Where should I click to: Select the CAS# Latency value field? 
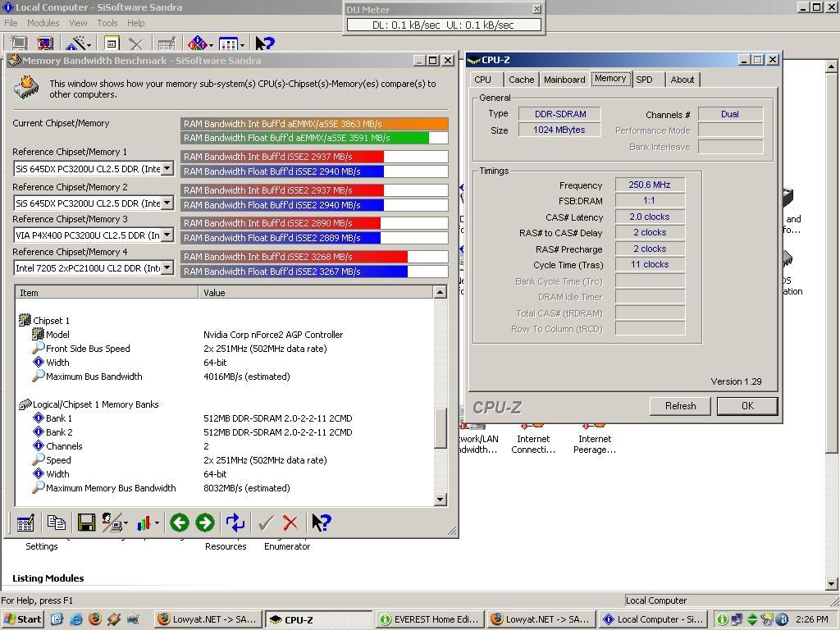point(648,217)
